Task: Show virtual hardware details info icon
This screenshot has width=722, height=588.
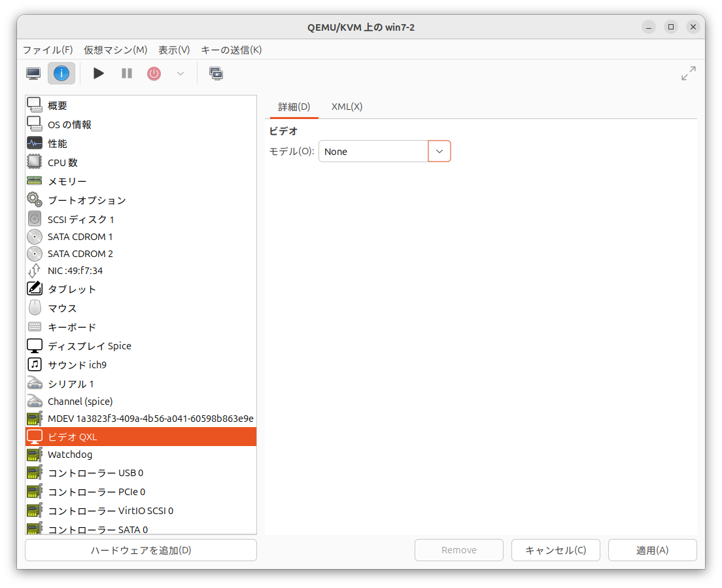Action: [x=61, y=74]
